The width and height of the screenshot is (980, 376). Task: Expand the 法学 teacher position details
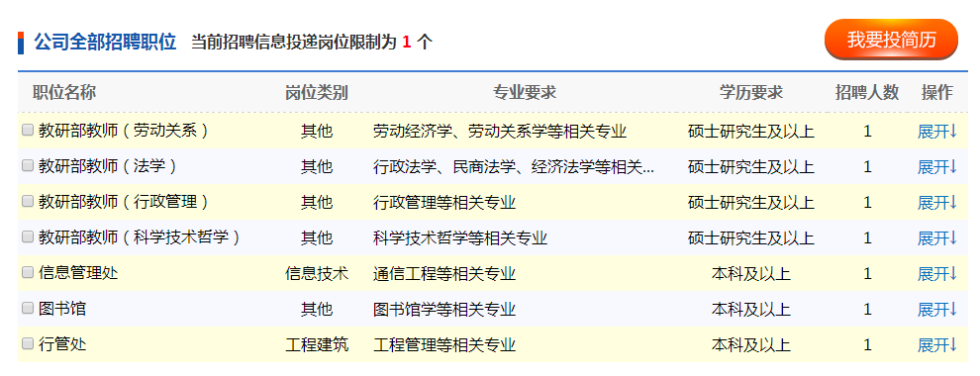point(936,167)
